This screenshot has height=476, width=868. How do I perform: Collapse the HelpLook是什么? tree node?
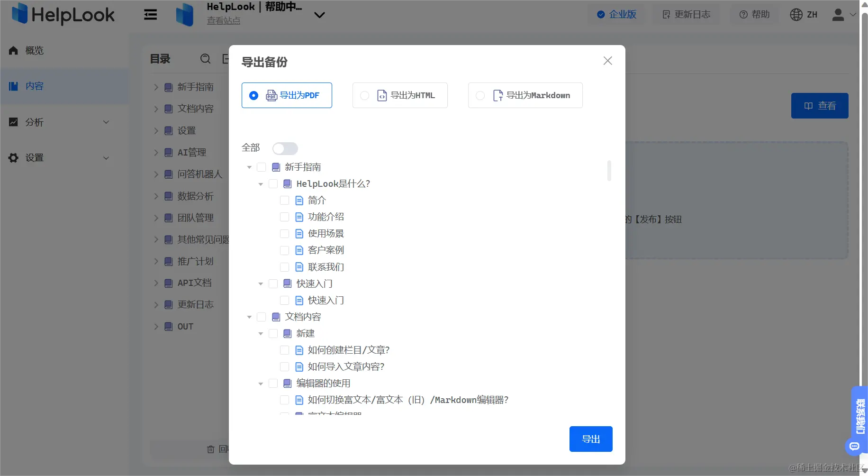tap(261, 184)
